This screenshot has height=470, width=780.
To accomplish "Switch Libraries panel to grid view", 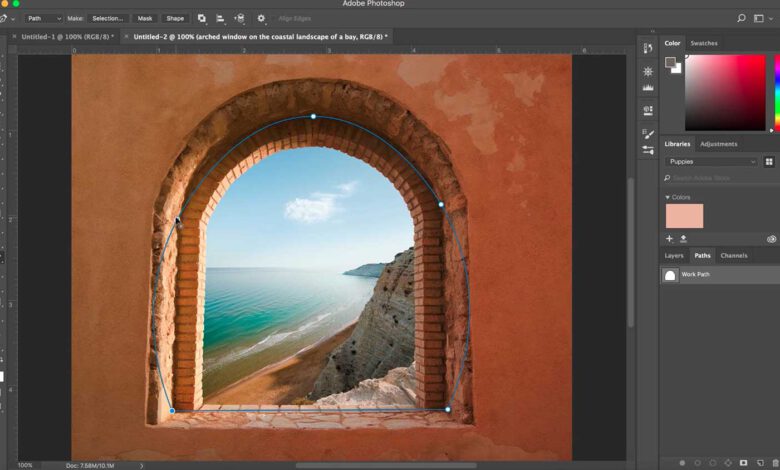I will pos(769,161).
